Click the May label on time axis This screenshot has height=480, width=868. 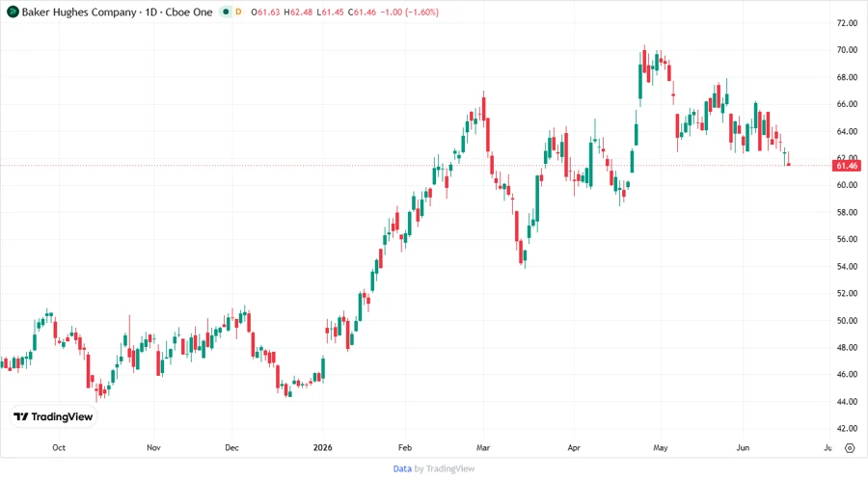click(661, 447)
